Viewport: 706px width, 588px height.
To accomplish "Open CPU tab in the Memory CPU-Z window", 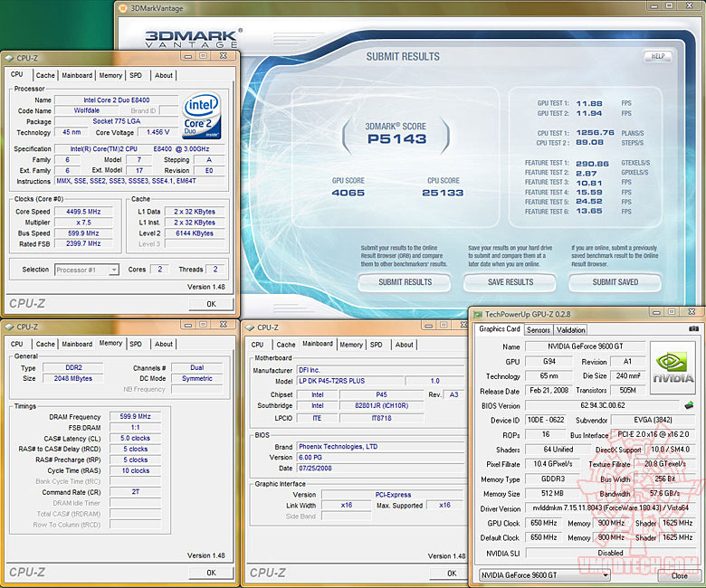I will [17, 344].
